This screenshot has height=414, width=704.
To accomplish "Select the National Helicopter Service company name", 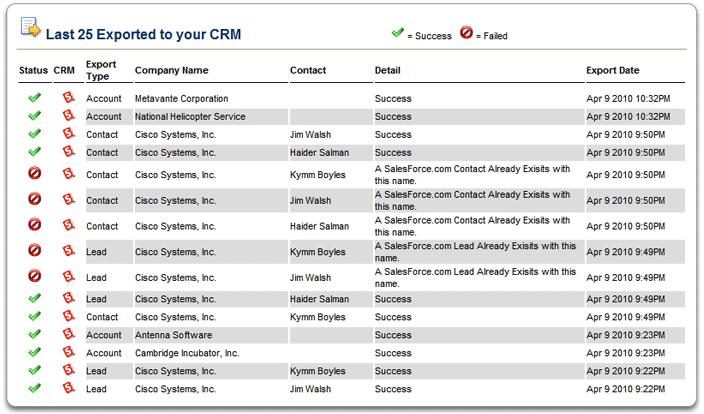I will point(190,116).
